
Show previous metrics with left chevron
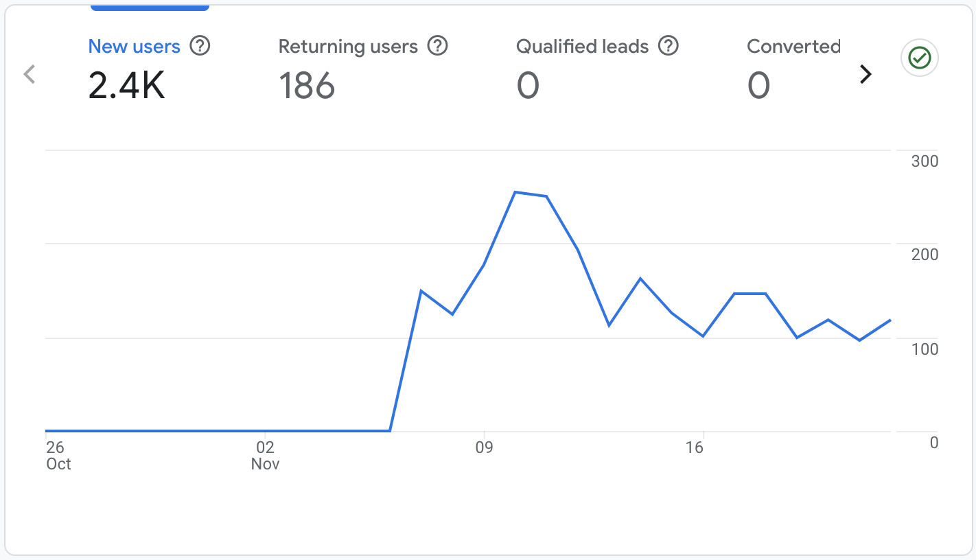pyautogui.click(x=29, y=74)
